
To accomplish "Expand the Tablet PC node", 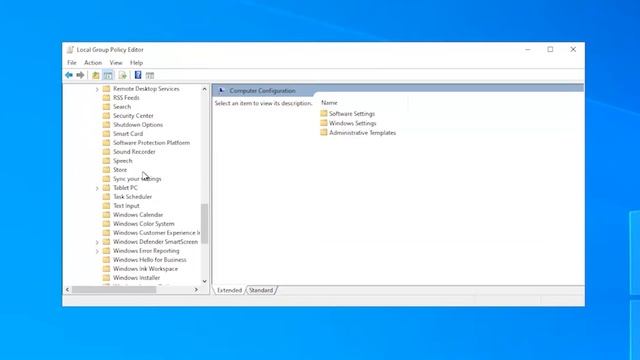I will click(97, 188).
